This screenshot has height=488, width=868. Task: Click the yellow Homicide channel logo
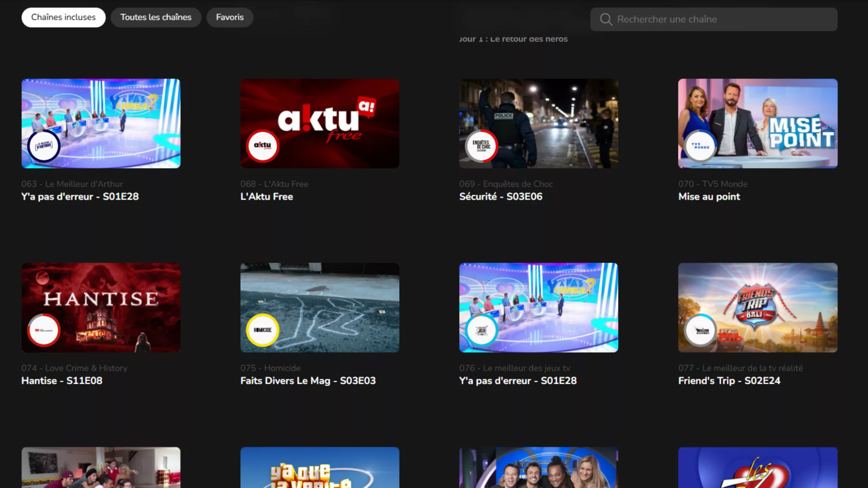[262, 330]
